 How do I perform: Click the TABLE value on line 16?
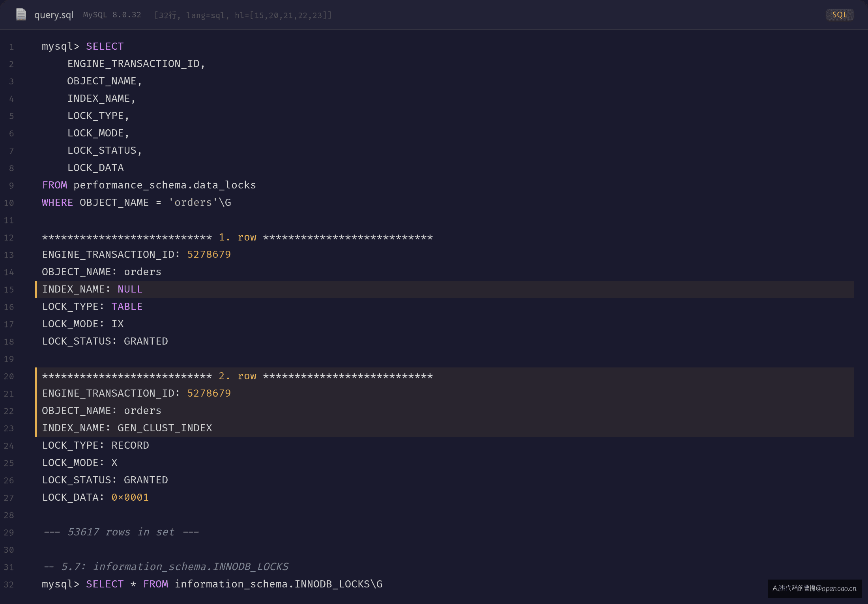coord(127,307)
